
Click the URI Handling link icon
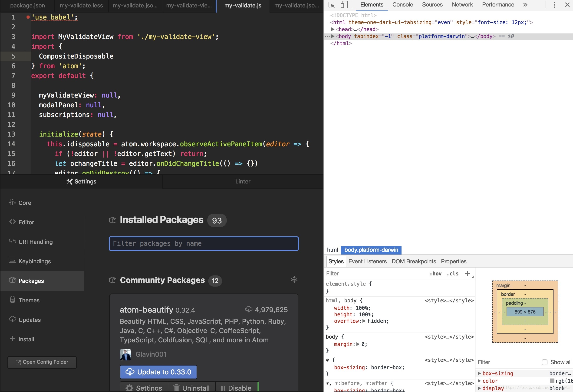(x=12, y=241)
